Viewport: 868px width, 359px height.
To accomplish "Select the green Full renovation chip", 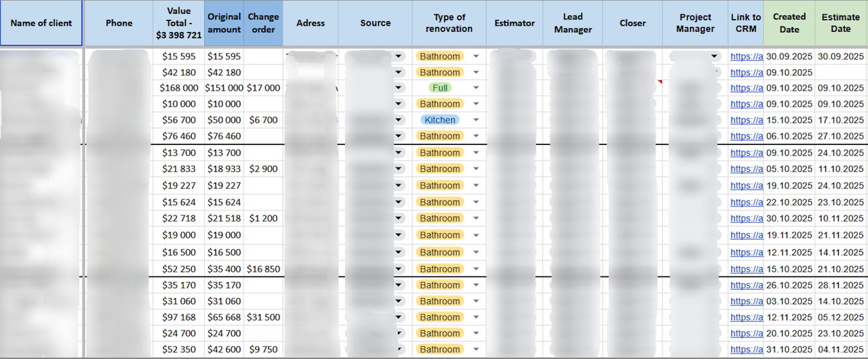I will point(440,88).
